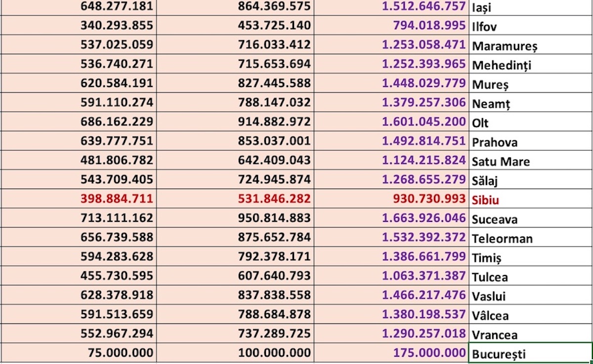Select the Suceava cell
Image resolution: width=593 pixels, height=364 pixels.
tap(530, 219)
